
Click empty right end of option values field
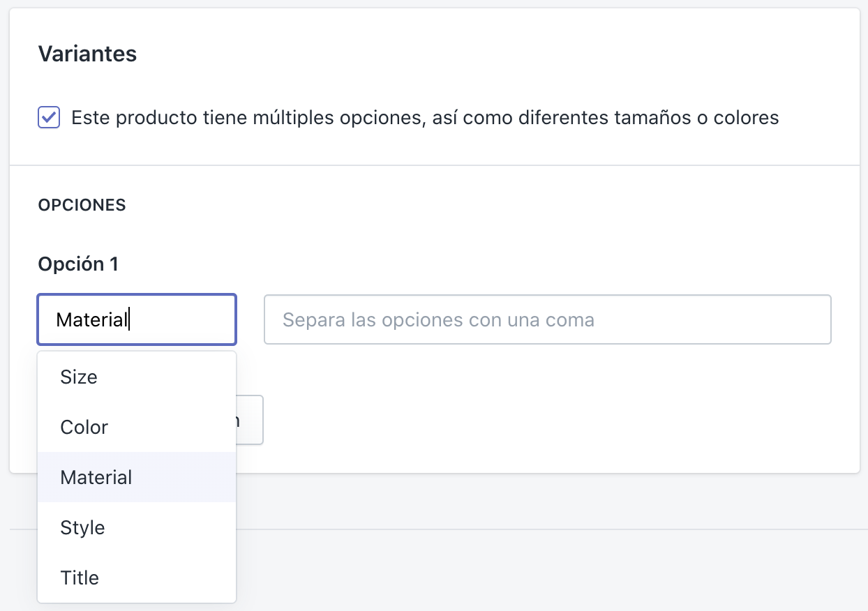coord(781,320)
